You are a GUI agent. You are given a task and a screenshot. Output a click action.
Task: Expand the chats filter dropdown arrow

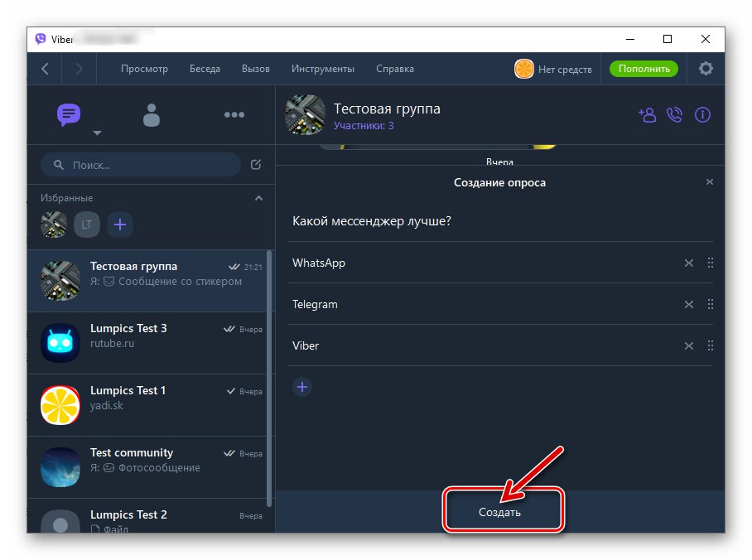click(x=98, y=133)
